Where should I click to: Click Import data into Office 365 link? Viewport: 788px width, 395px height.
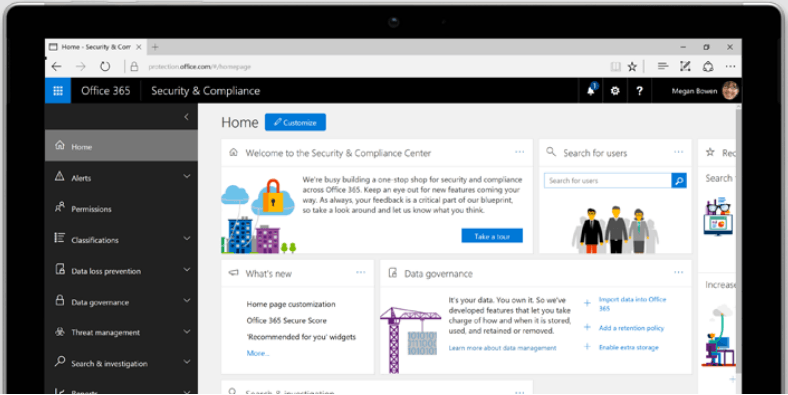(632, 304)
